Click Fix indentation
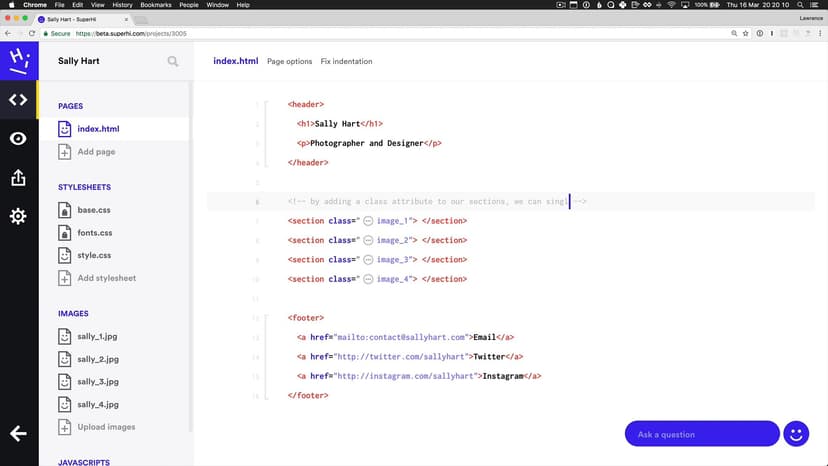Image resolution: width=828 pixels, height=466 pixels. 346,62
